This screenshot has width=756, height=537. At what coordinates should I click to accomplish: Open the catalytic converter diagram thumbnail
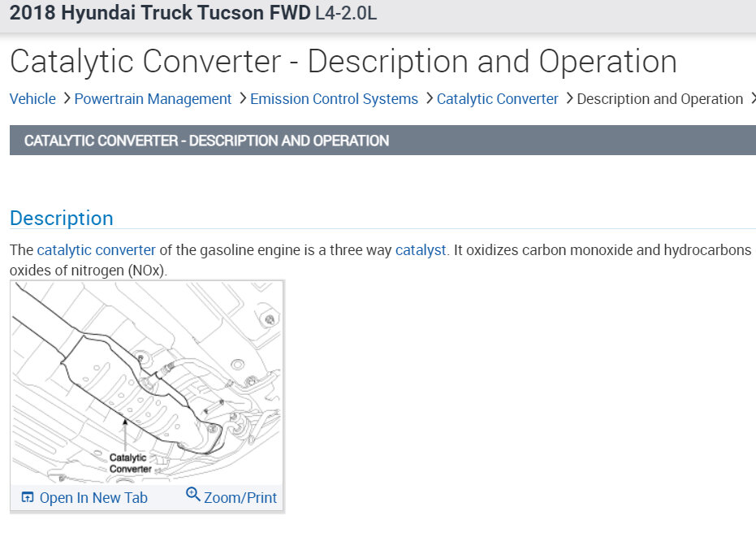point(146,383)
